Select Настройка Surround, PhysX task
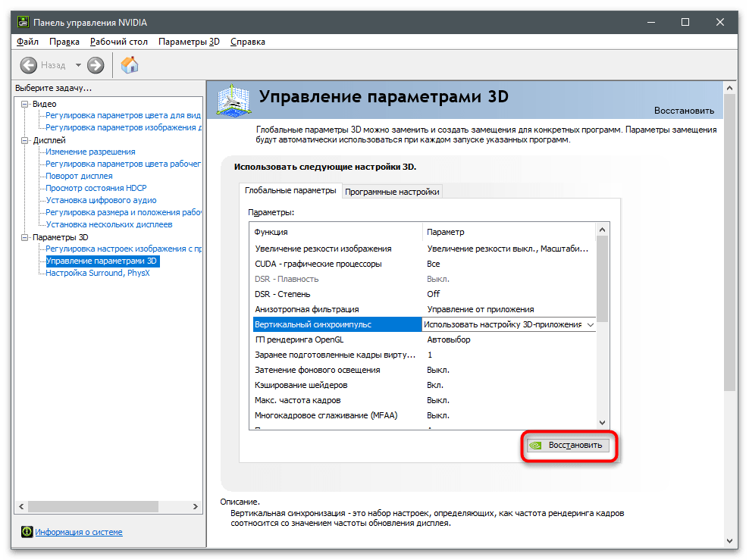Image resolution: width=749 pixels, height=560 pixels. [98, 273]
